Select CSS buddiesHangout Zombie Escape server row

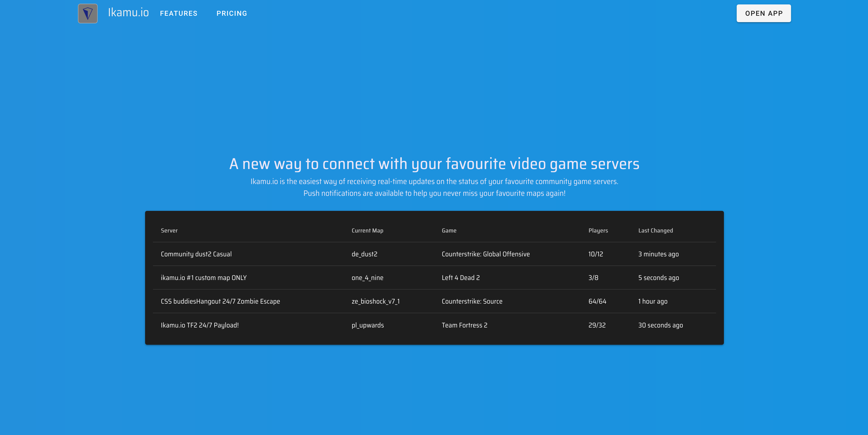pos(220,301)
